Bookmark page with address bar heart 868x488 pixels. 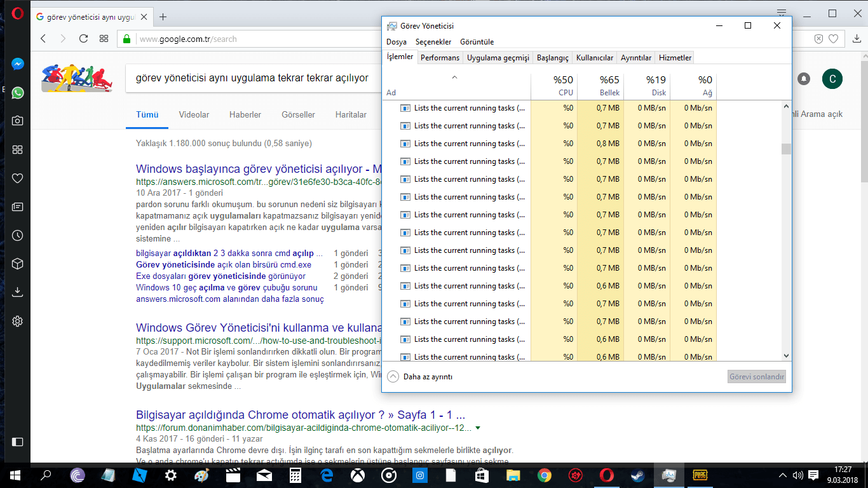pos(833,39)
